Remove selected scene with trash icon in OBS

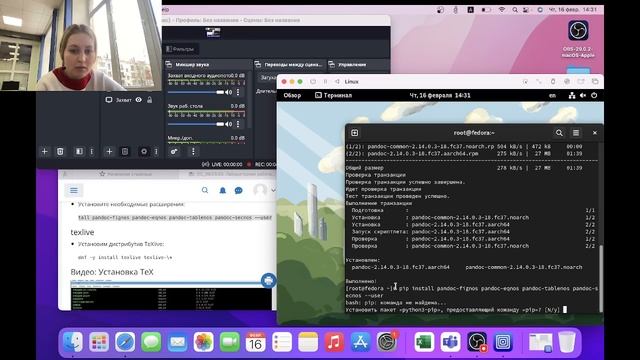[x=60, y=151]
